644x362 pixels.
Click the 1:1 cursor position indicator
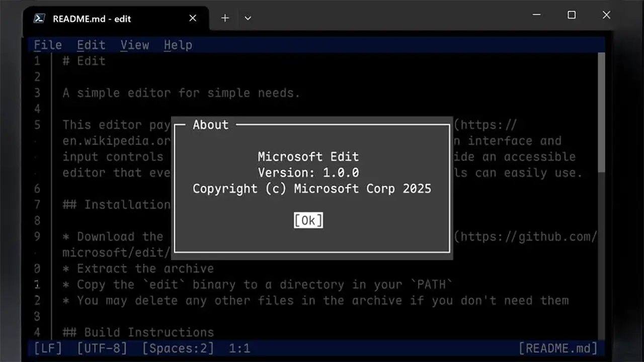pyautogui.click(x=239, y=348)
